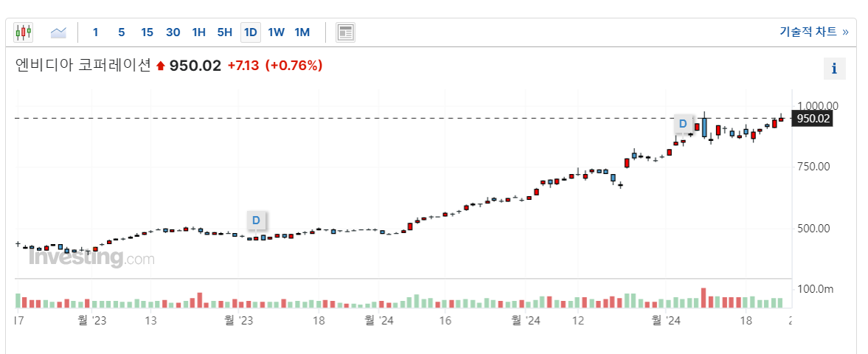Open the 기술적 차트 link

pyautogui.click(x=813, y=32)
